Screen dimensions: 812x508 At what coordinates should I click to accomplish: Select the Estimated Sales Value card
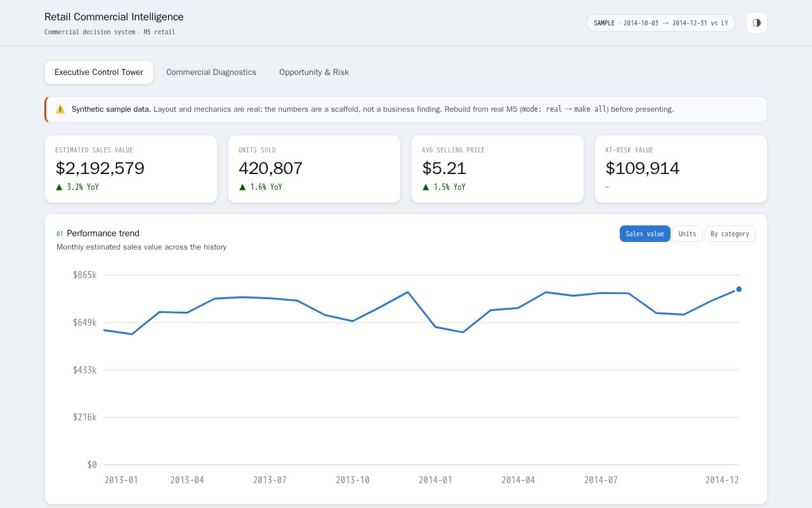[131, 169]
